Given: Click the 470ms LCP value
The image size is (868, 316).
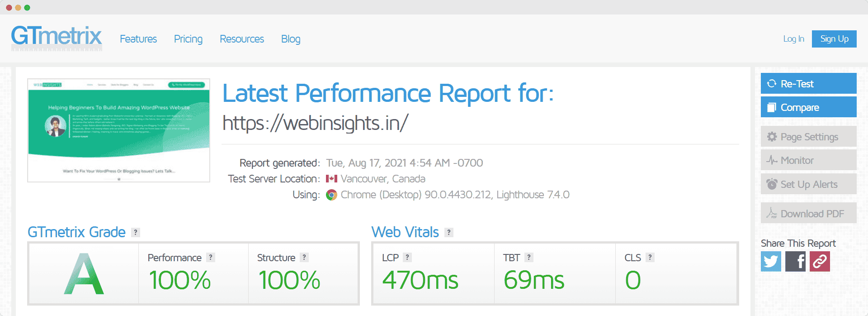Looking at the screenshot, I should click(x=420, y=280).
